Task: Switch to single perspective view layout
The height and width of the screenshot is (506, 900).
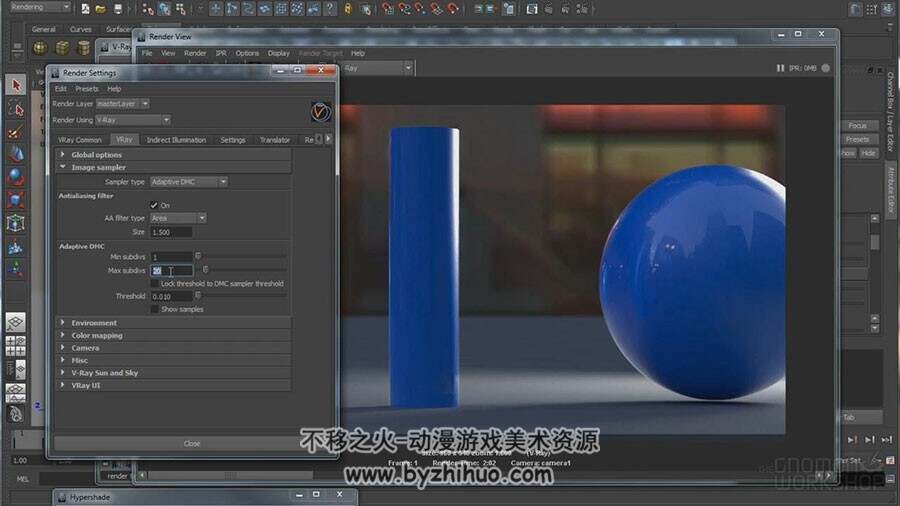Action: coord(15,322)
